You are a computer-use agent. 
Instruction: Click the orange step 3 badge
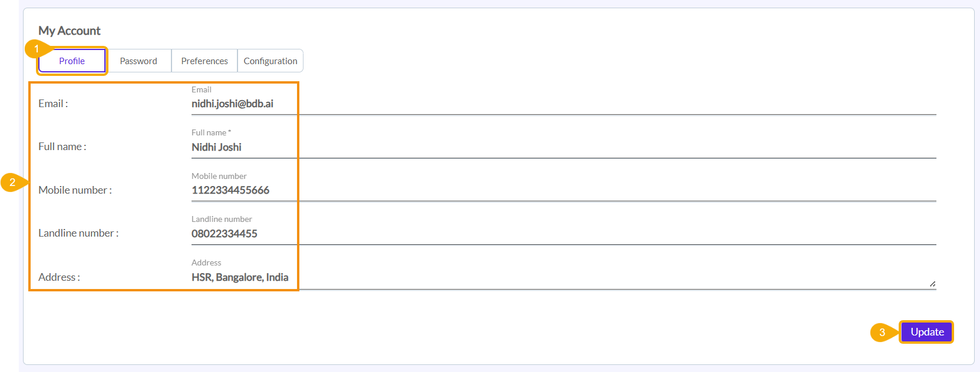[x=882, y=333]
